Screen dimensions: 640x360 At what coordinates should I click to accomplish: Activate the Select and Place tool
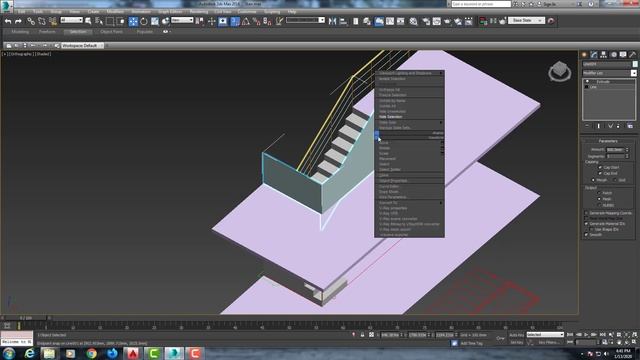tap(165, 21)
